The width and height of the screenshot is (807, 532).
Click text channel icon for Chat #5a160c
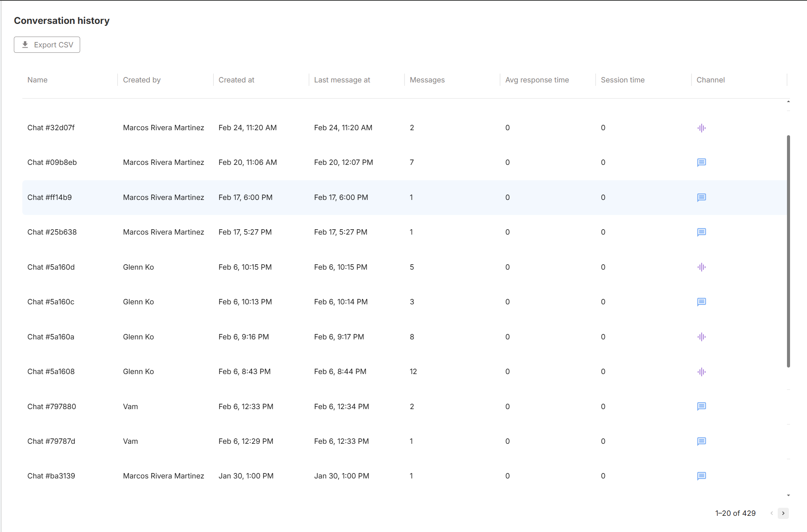coord(701,302)
